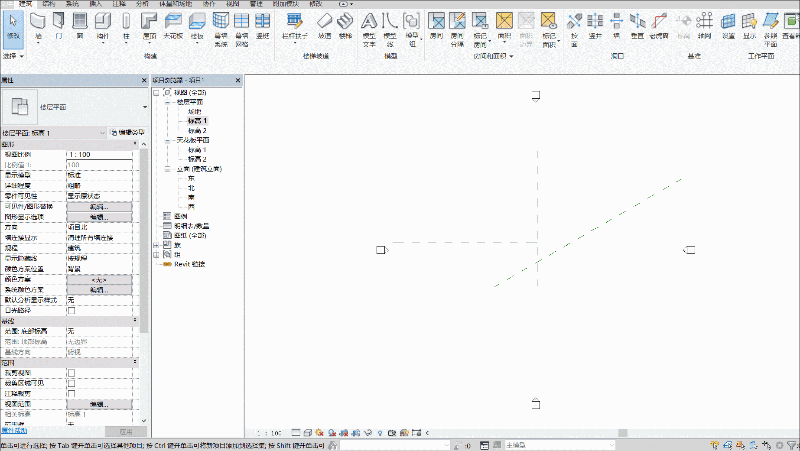Viewport: 800px width, 451px height.
Task: Click the view scale field showing 1:100
Action: tap(99, 154)
